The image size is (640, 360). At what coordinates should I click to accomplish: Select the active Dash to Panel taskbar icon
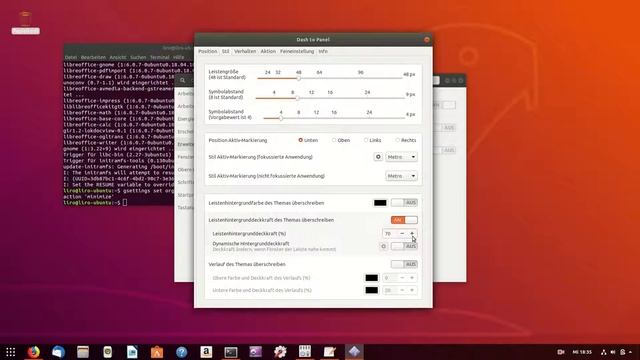[x=354, y=351]
